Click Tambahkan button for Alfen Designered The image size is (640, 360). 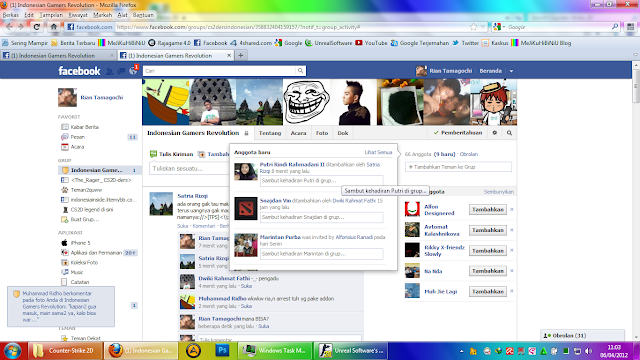pyautogui.click(x=488, y=209)
